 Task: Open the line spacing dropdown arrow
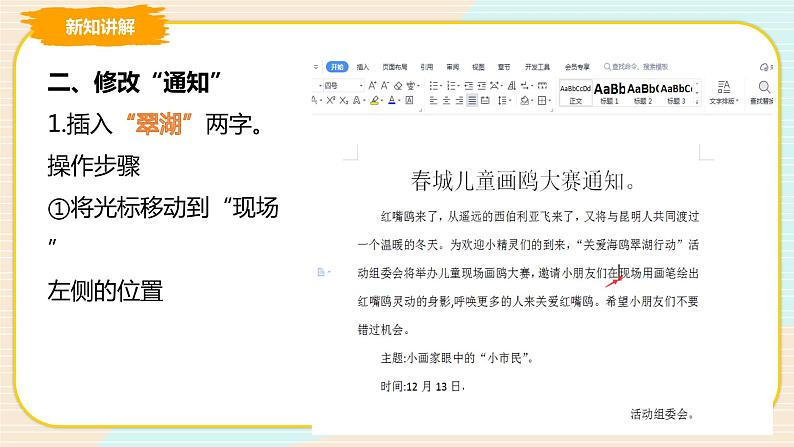510,100
